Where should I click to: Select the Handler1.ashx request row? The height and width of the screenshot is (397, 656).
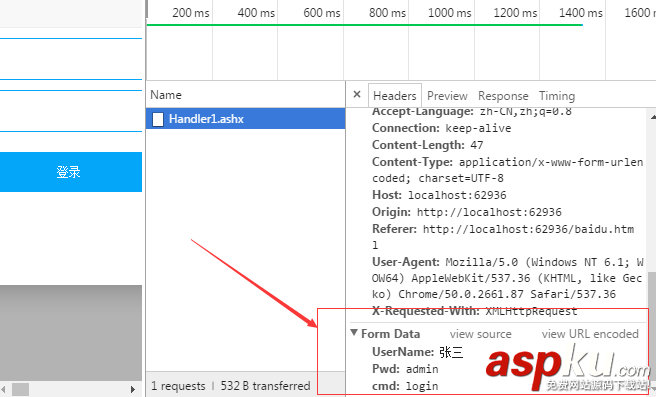pyautogui.click(x=246, y=119)
